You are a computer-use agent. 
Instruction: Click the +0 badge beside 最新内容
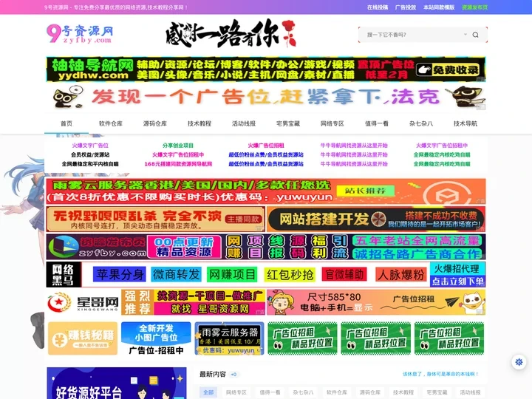[x=233, y=374]
